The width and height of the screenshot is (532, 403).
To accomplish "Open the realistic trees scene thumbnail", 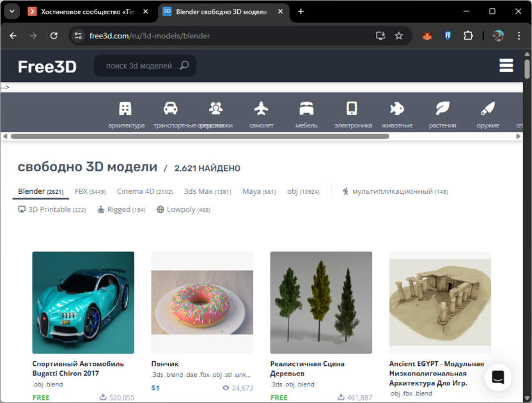I will coord(321,303).
